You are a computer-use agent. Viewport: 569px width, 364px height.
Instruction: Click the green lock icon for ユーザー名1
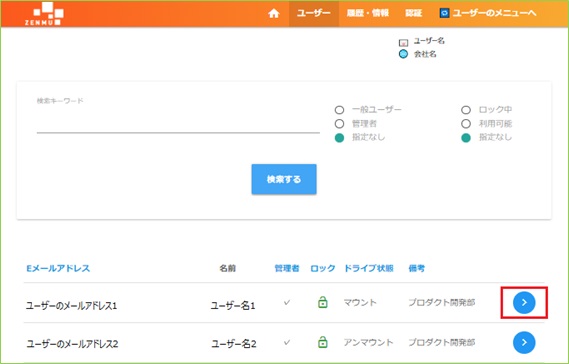(x=323, y=302)
